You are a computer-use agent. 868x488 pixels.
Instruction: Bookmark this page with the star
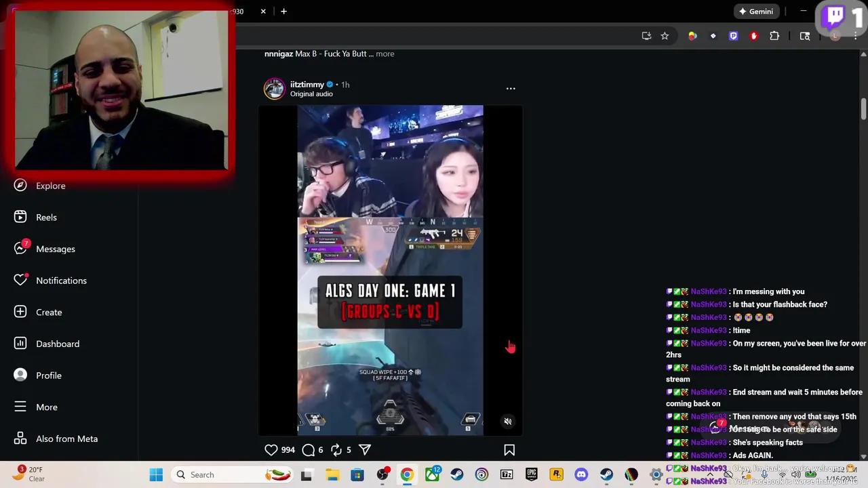click(665, 36)
